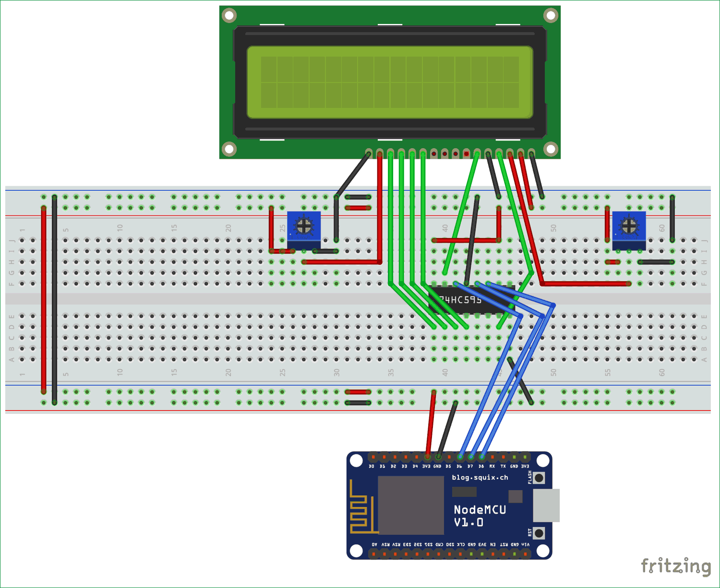Click the D3 pin label on NodeMCU
Screen dimensions: 720x588
tap(405, 466)
